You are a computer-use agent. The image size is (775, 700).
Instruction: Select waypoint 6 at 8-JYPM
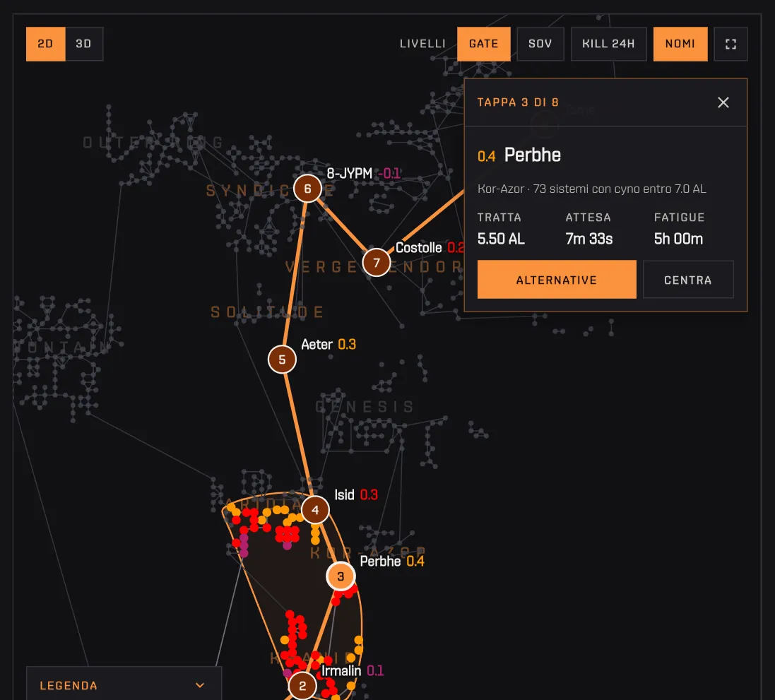(x=307, y=189)
